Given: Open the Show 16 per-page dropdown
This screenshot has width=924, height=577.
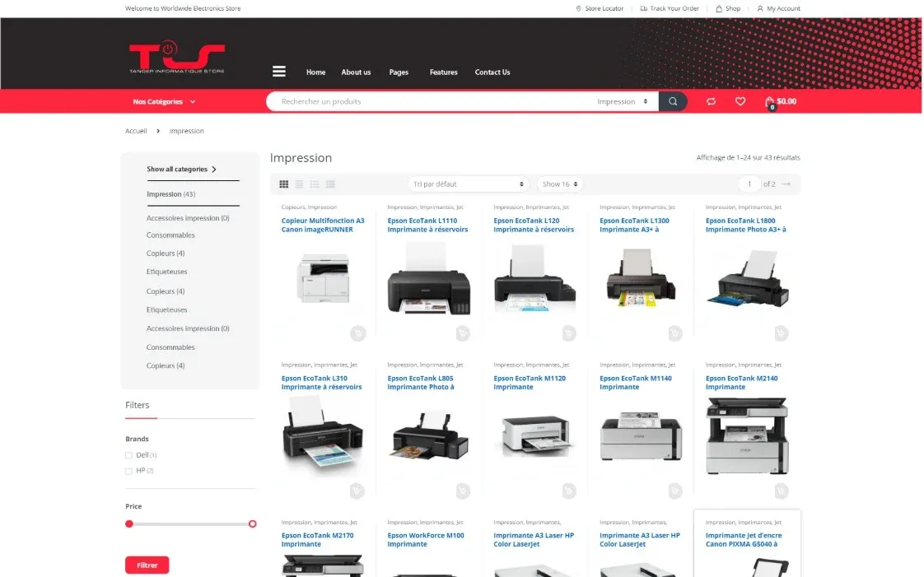Looking at the screenshot, I should click(559, 184).
